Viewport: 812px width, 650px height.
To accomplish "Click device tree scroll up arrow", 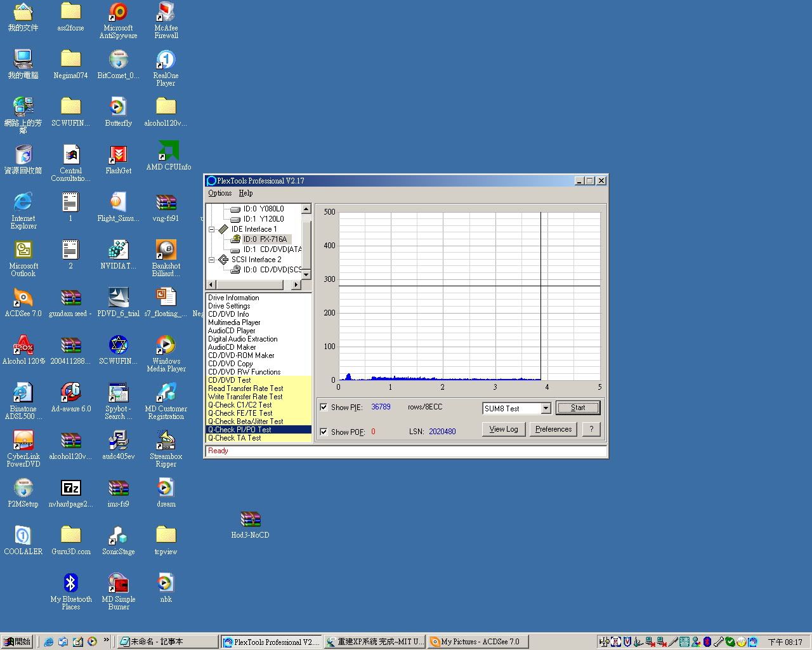I will (306, 209).
